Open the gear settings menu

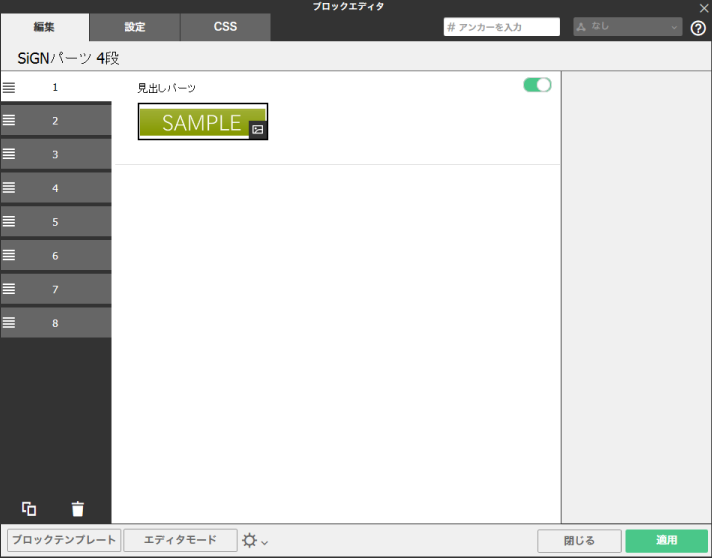pyautogui.click(x=255, y=541)
